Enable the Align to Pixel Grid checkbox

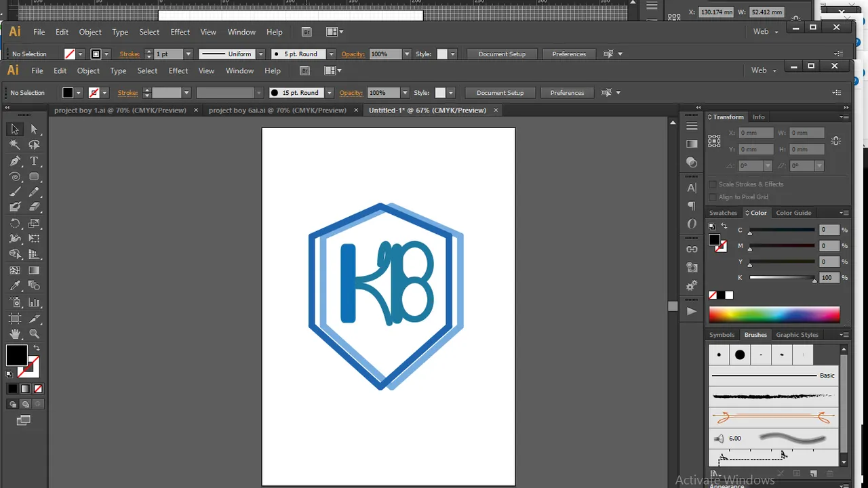point(713,197)
